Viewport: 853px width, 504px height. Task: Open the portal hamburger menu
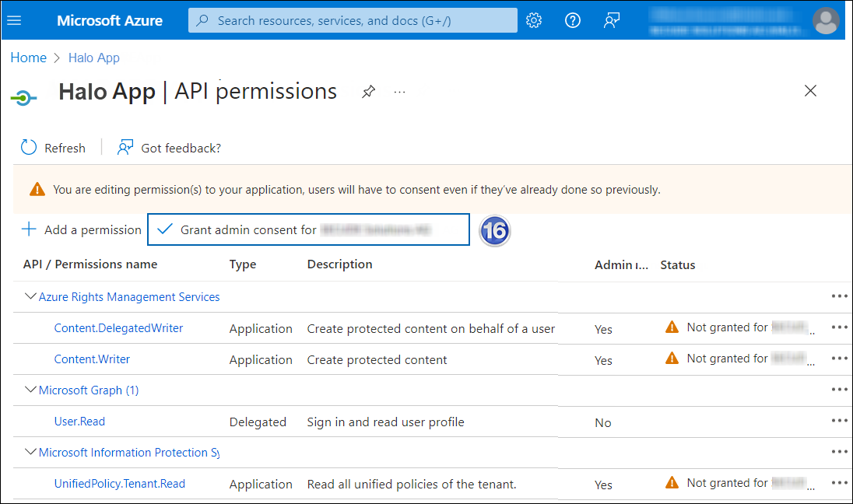[x=14, y=20]
